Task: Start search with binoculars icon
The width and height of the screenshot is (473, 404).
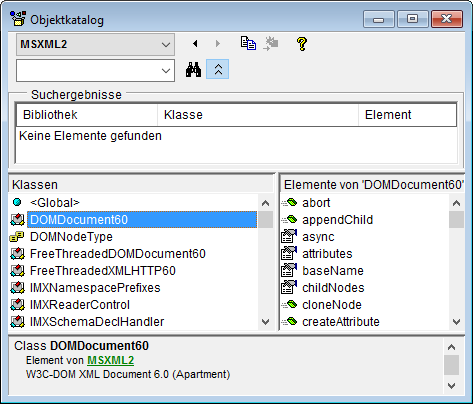Action: coord(193,70)
